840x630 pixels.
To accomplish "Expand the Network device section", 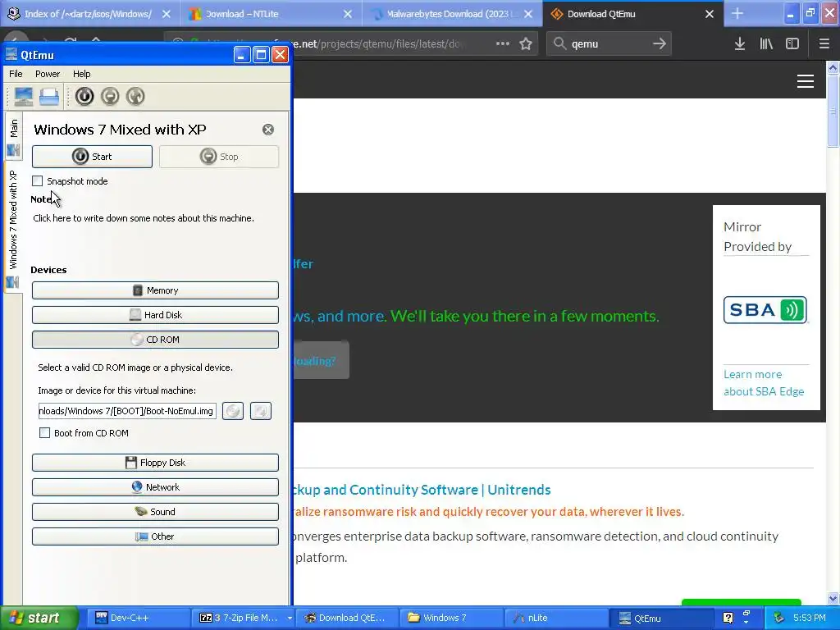I will [155, 487].
